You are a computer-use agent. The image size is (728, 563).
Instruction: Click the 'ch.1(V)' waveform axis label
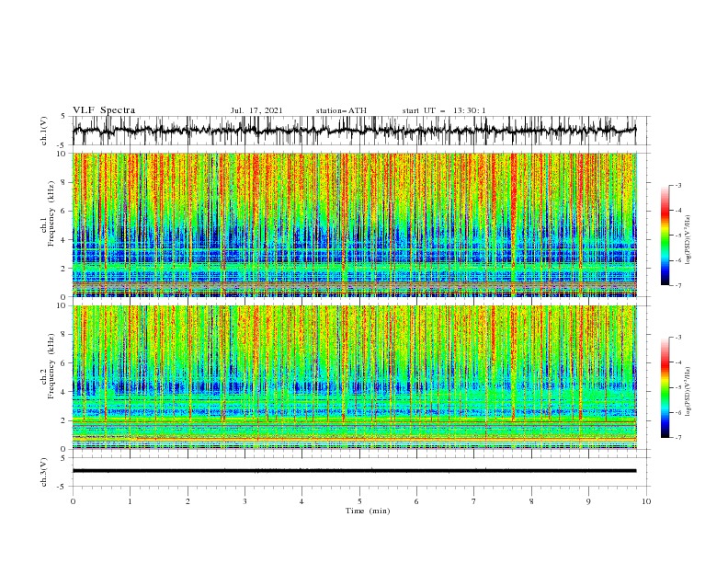pyautogui.click(x=44, y=131)
